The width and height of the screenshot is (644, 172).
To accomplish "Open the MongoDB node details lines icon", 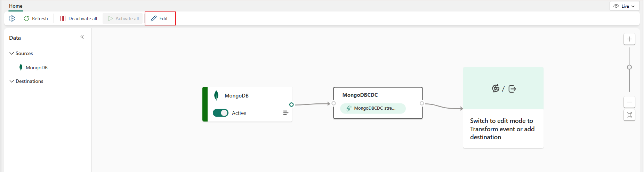I will point(285,113).
